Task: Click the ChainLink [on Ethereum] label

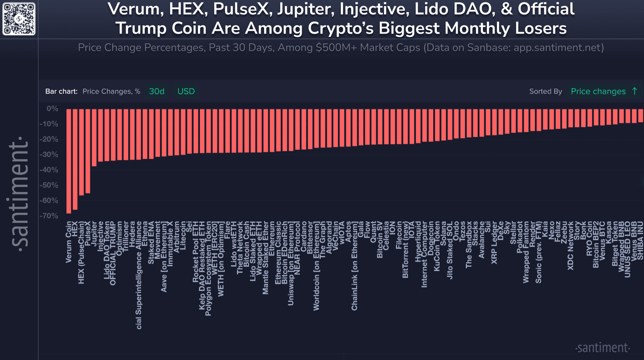Action: click(x=355, y=266)
